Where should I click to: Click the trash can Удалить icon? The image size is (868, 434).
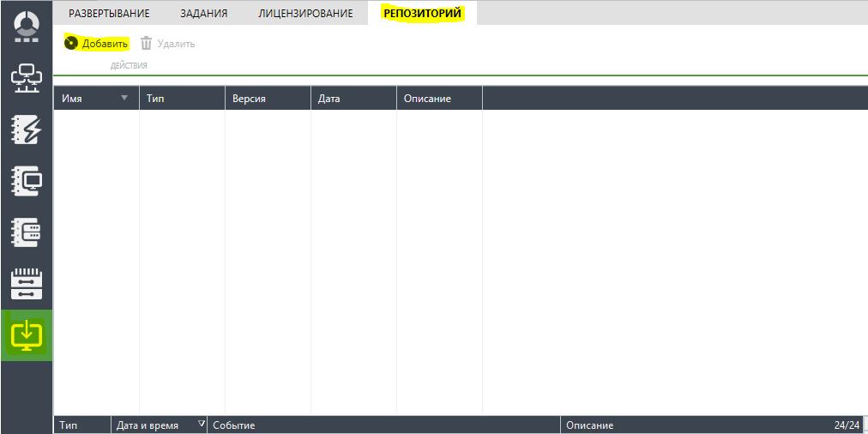pos(146,43)
